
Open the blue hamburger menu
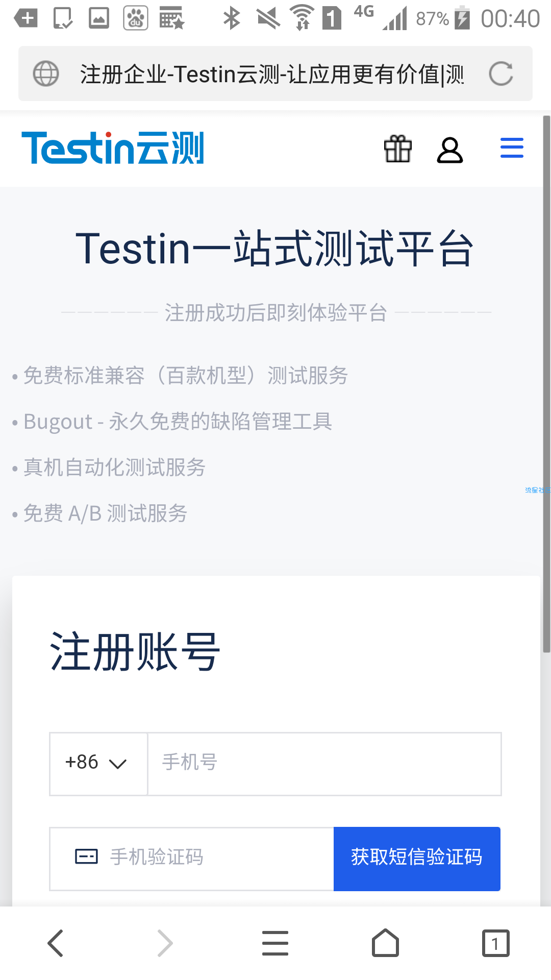(x=512, y=148)
